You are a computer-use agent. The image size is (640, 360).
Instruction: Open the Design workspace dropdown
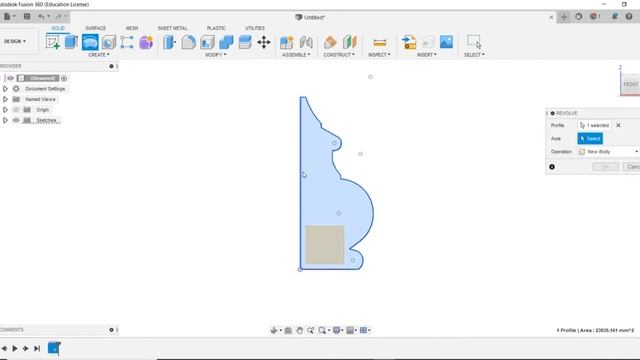pyautogui.click(x=15, y=41)
